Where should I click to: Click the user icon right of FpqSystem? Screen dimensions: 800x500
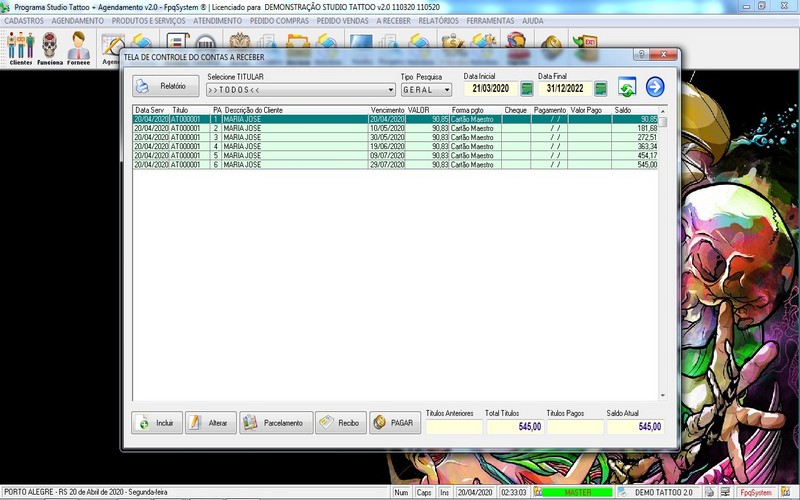point(785,492)
